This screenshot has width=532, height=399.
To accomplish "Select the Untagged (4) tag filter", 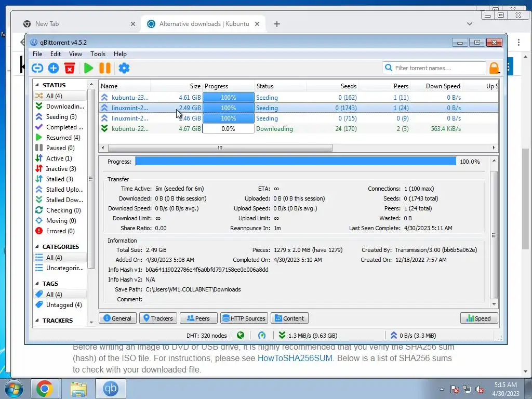I will 60,305.
